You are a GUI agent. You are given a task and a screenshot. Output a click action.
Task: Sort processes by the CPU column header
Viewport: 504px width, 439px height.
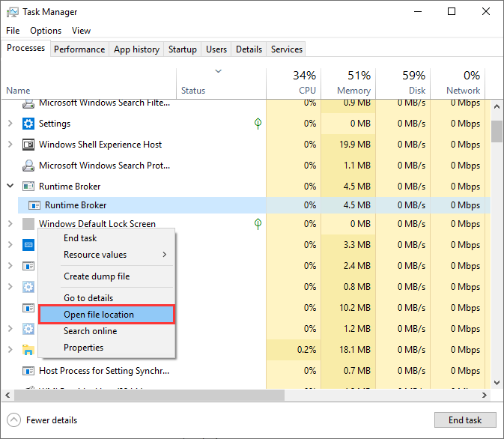pos(294,83)
